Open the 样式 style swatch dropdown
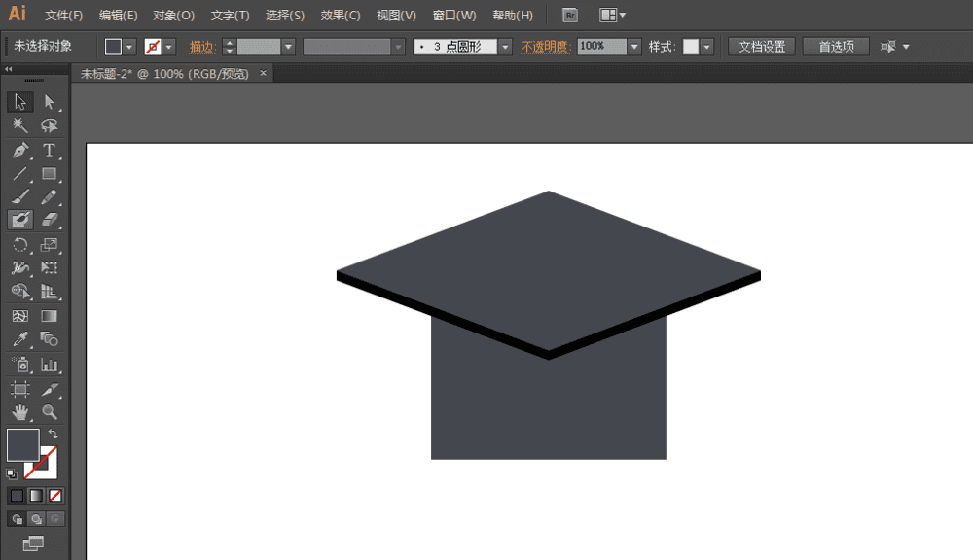The image size is (973, 560). coord(706,47)
